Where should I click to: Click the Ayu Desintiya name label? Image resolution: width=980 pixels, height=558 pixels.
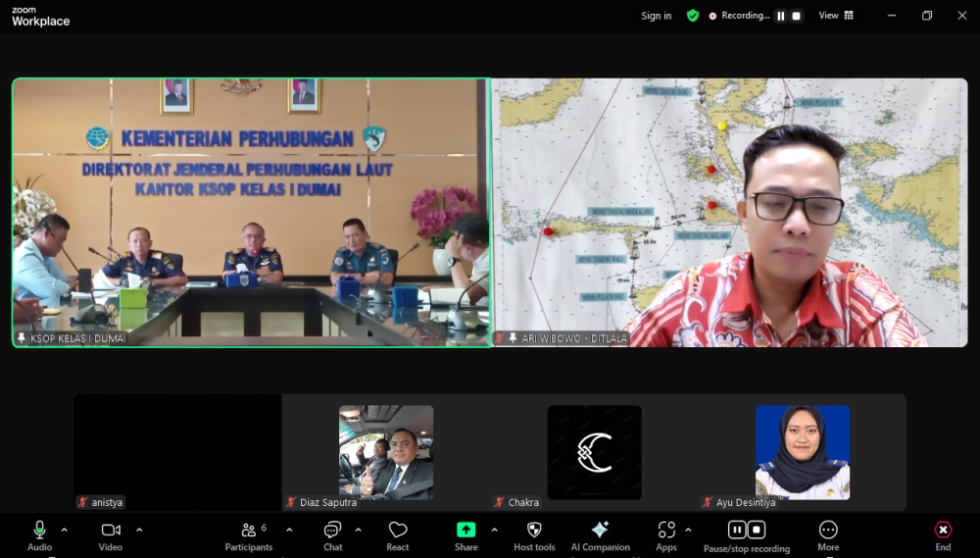click(746, 502)
